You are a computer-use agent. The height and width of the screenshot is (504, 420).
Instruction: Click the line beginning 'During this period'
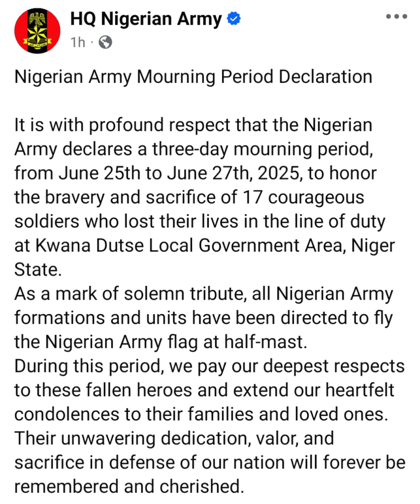click(209, 366)
